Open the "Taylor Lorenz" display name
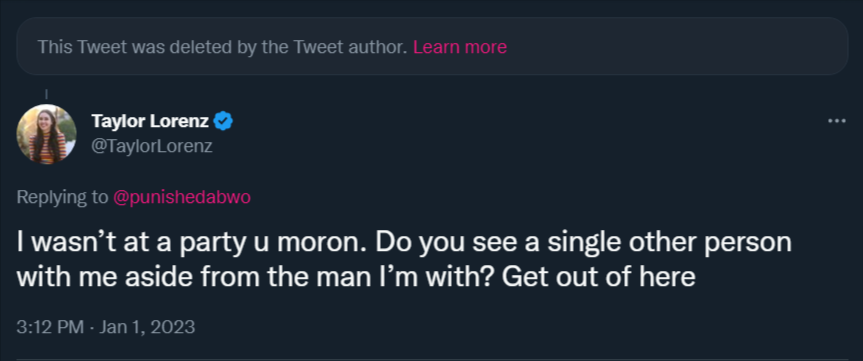863x361 pixels. (x=150, y=121)
